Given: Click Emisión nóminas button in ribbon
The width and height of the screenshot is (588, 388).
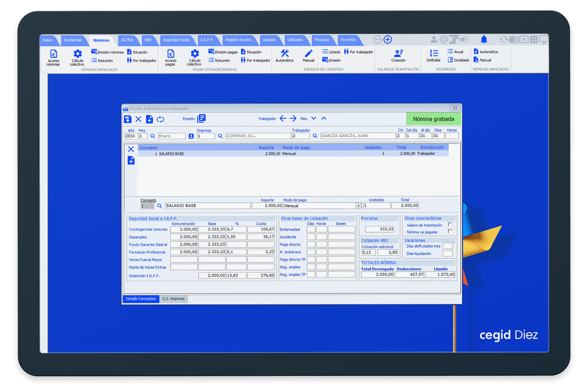Looking at the screenshot, I should [x=107, y=52].
